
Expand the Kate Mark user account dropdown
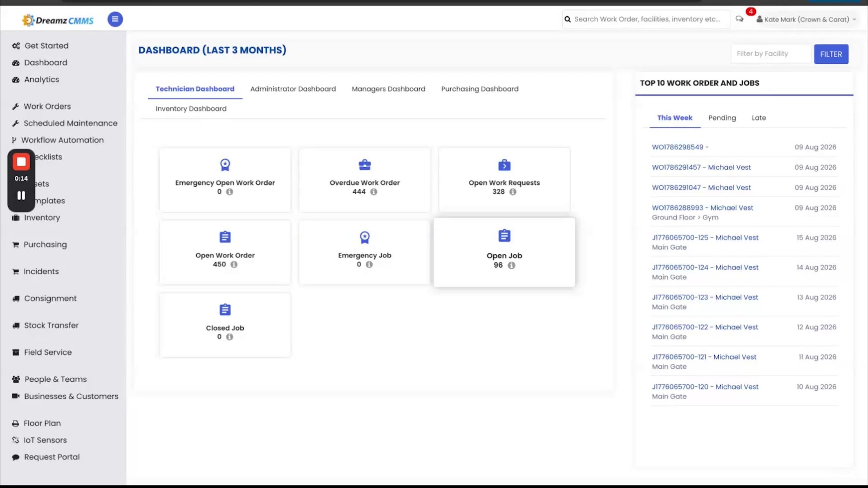[x=807, y=20]
